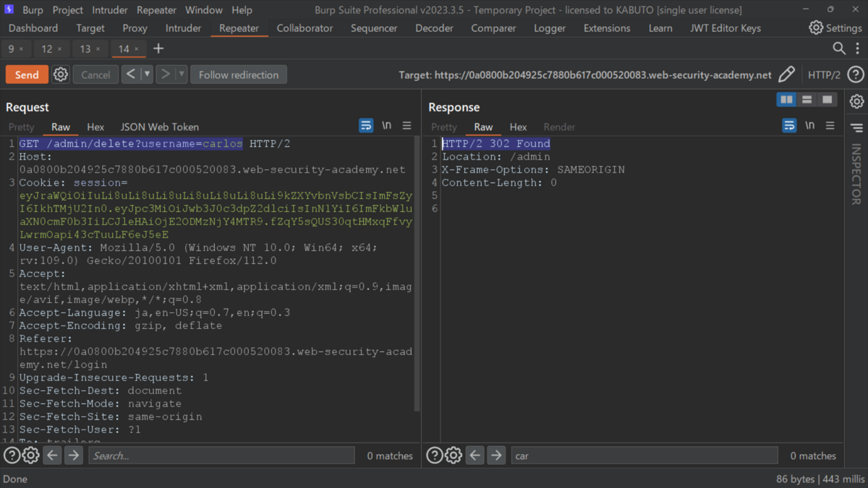Open response search settings gear
Screen dimensions: 868x488
coord(454,455)
